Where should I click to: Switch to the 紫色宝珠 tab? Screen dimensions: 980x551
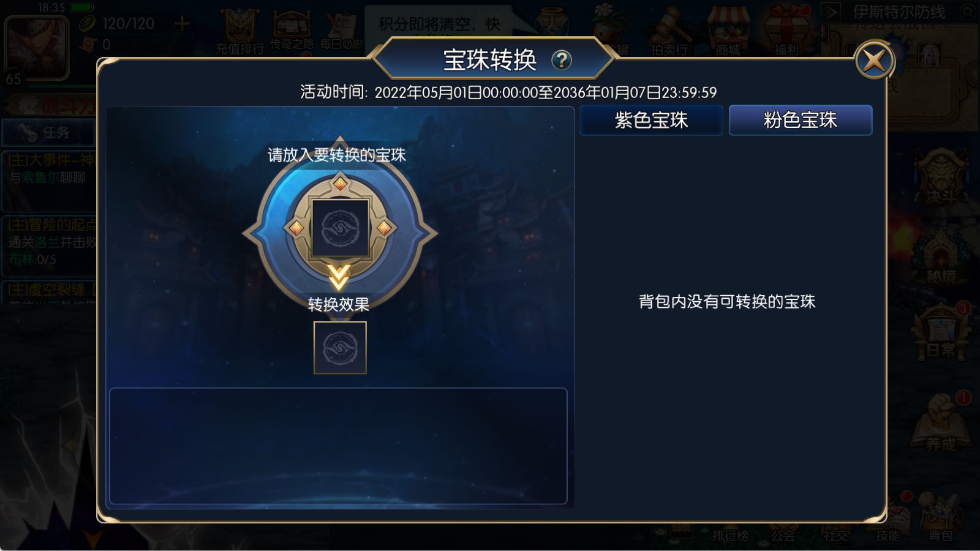point(651,120)
